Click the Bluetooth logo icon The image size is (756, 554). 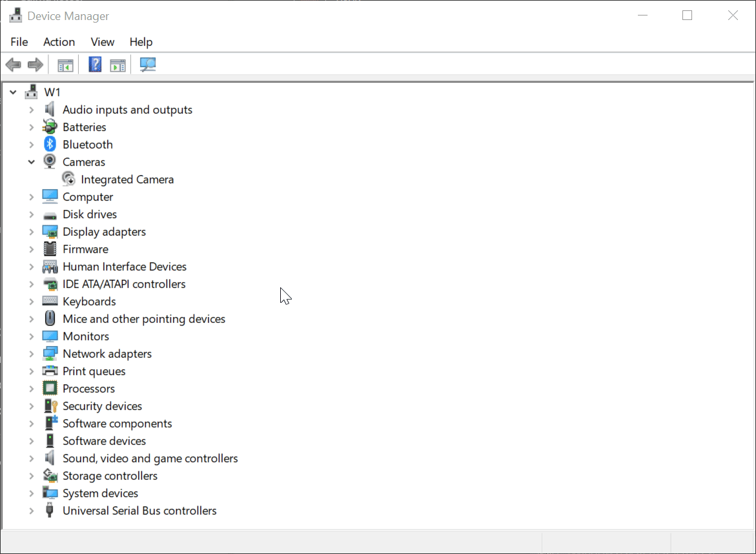click(x=50, y=144)
